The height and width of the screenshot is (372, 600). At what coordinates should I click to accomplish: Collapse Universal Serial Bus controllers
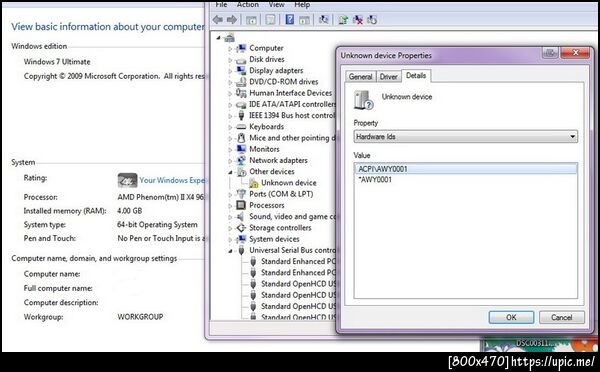(x=230, y=251)
